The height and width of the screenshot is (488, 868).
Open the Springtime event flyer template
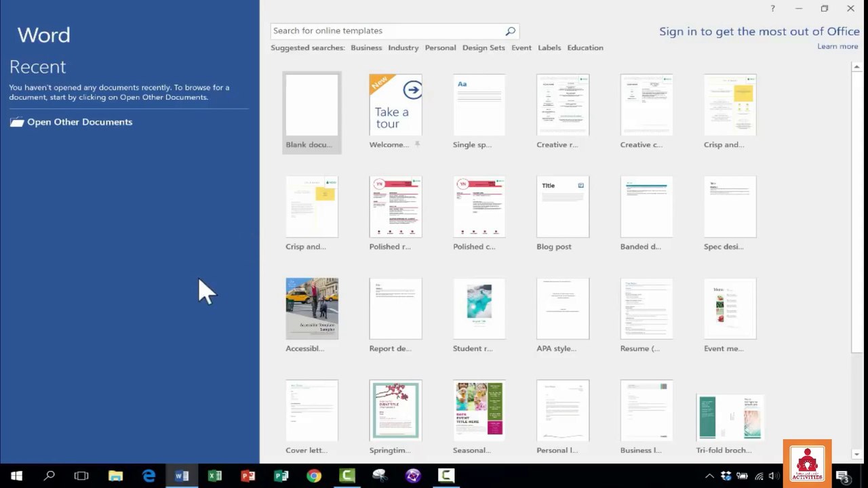pos(395,418)
